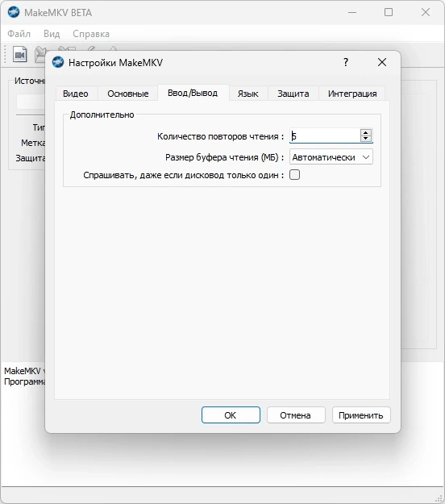445x504 pixels.
Task: Click the MakeMKV BETA main window icon
Action: [x=14, y=12]
